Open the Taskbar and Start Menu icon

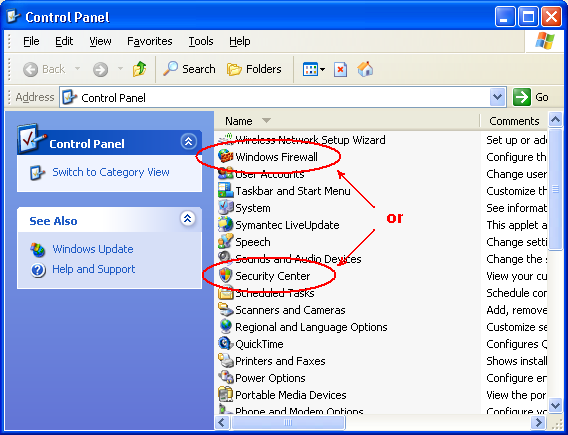[225, 191]
